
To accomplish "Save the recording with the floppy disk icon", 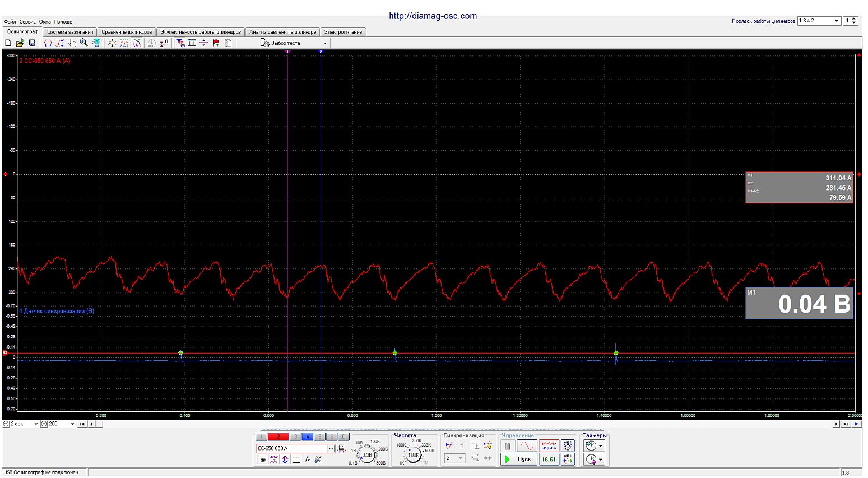I will (x=32, y=43).
